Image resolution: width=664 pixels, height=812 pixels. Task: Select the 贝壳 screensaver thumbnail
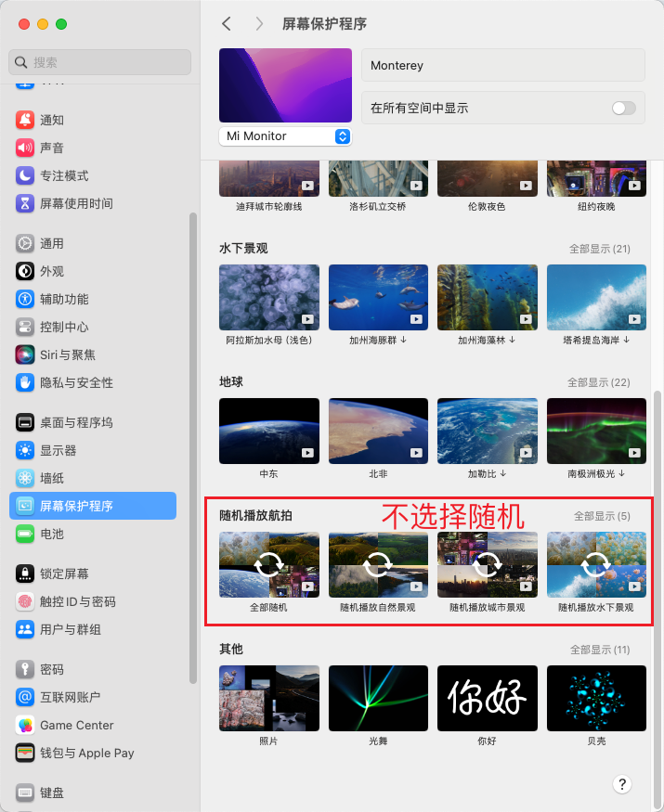coord(596,698)
